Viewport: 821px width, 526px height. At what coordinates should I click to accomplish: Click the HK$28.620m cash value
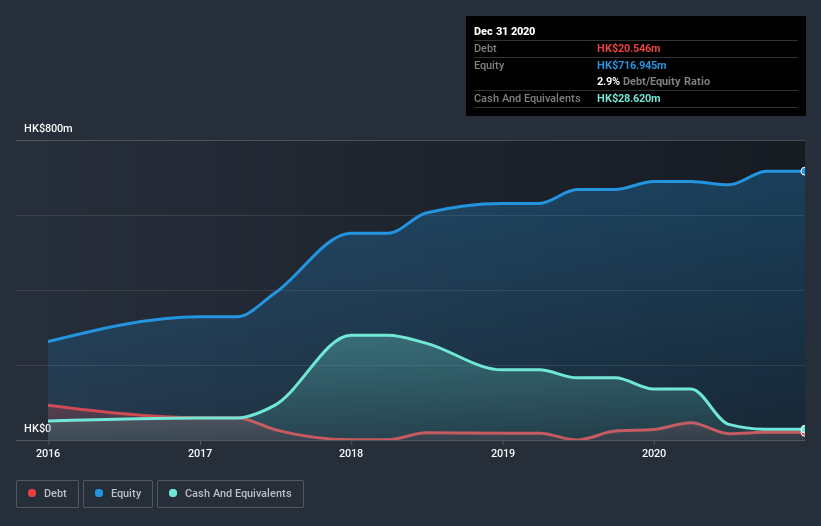tap(628, 98)
